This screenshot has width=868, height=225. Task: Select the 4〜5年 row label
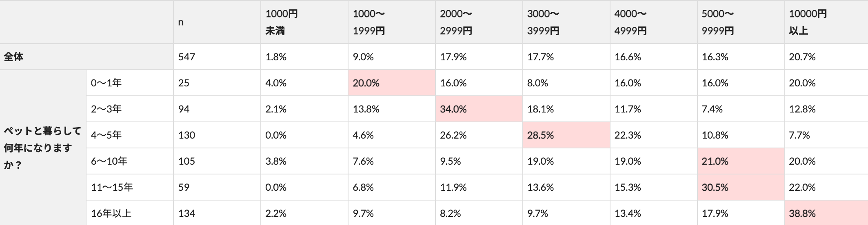(x=107, y=135)
